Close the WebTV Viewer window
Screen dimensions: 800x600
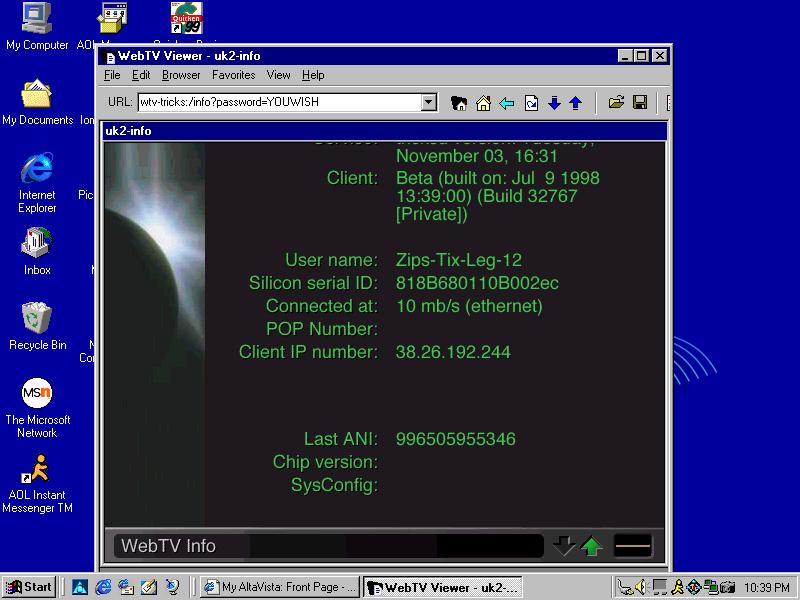point(660,56)
